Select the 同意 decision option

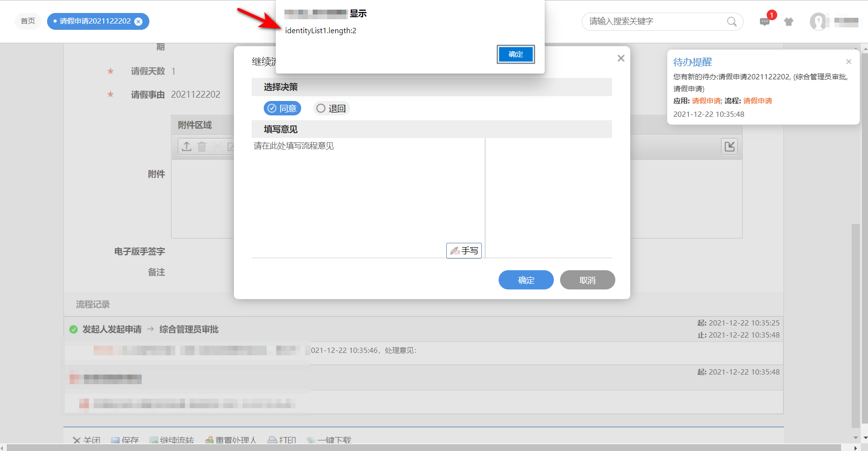click(282, 109)
